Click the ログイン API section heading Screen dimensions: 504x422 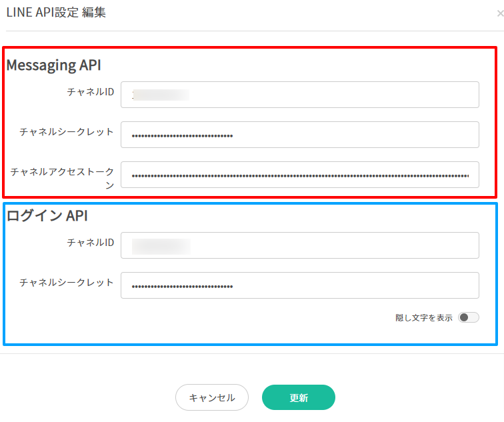click(x=47, y=215)
